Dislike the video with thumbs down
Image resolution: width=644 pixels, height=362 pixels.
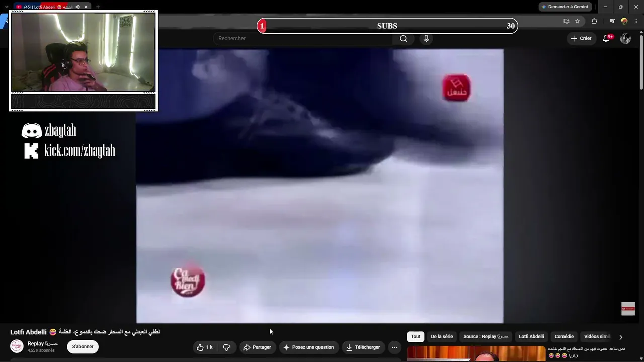(226, 347)
